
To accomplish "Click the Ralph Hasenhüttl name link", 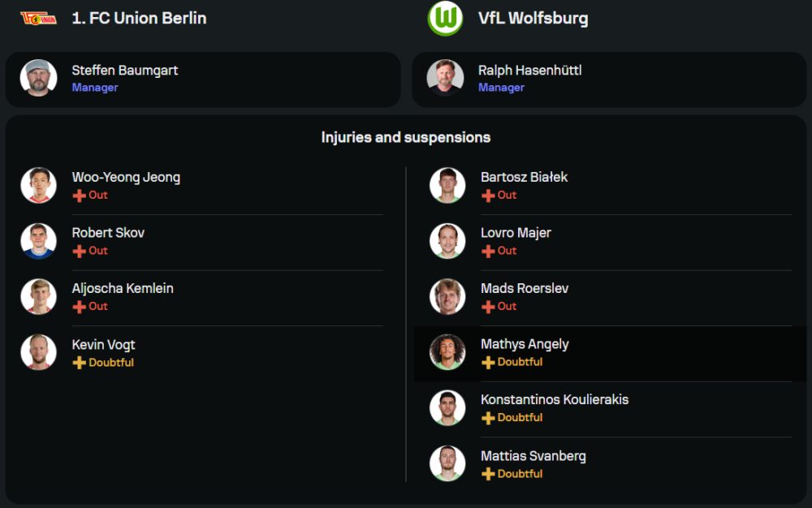I will (x=529, y=71).
